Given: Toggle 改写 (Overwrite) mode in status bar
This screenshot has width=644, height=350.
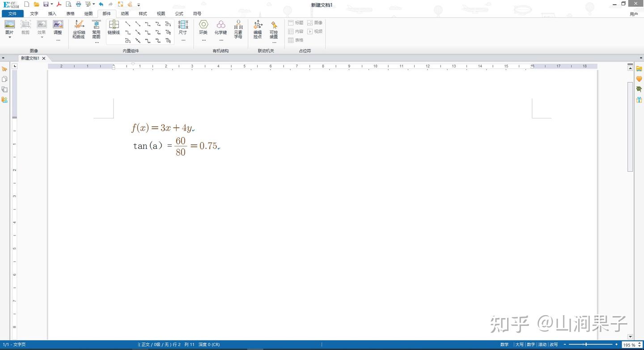Looking at the screenshot, I should point(554,345).
